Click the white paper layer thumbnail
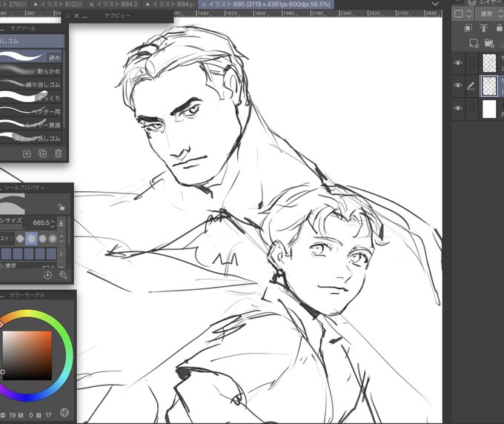The image size is (504, 424). click(x=489, y=109)
